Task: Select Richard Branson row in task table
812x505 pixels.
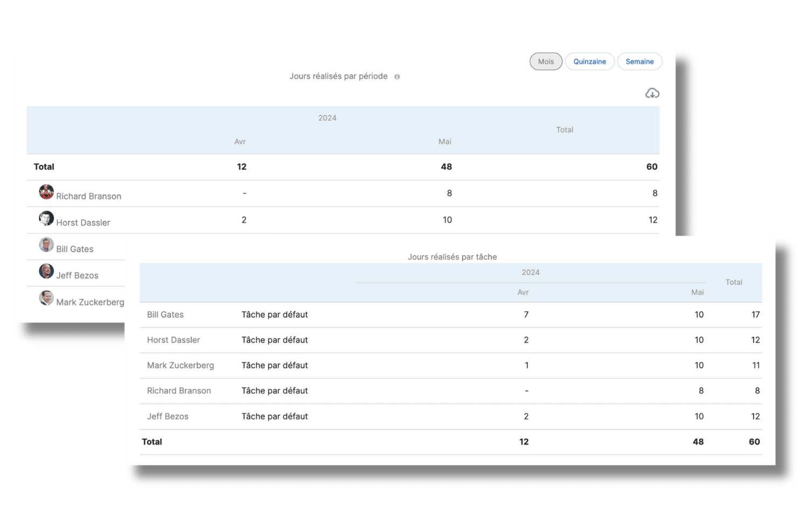Action: click(x=451, y=391)
